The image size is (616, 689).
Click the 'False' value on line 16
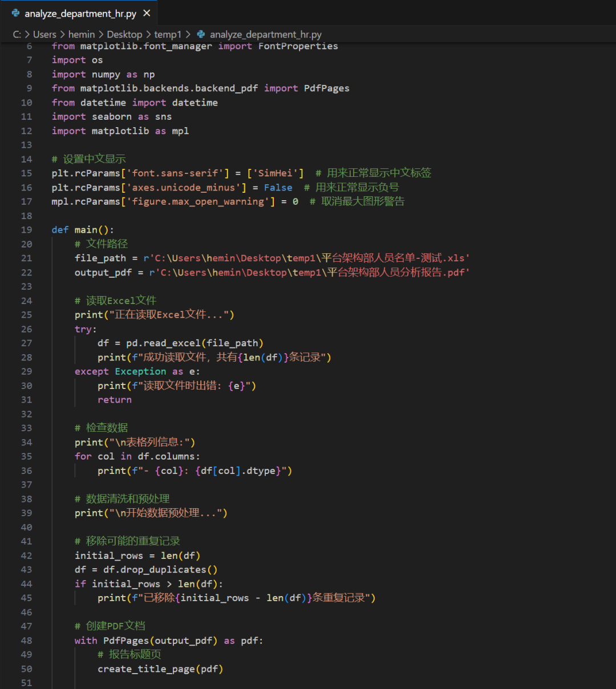[x=278, y=188]
